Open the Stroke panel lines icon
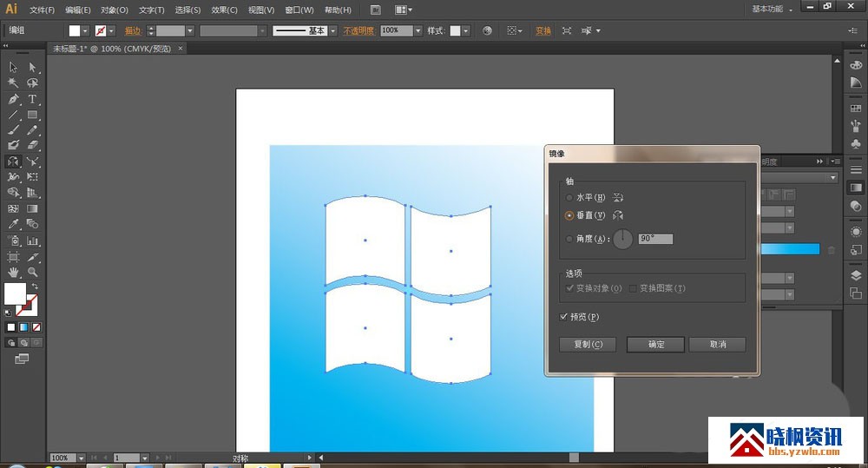 click(x=856, y=169)
